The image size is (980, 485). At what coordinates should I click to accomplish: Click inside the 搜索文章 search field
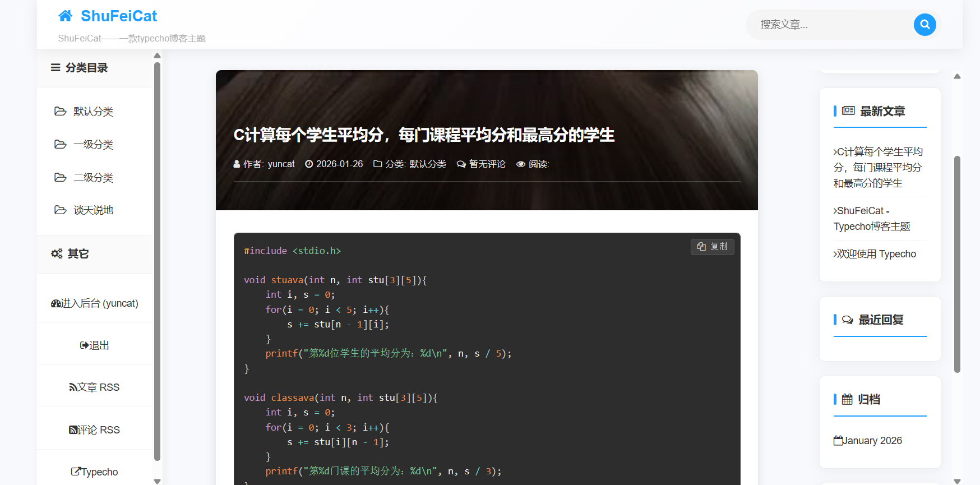point(830,25)
